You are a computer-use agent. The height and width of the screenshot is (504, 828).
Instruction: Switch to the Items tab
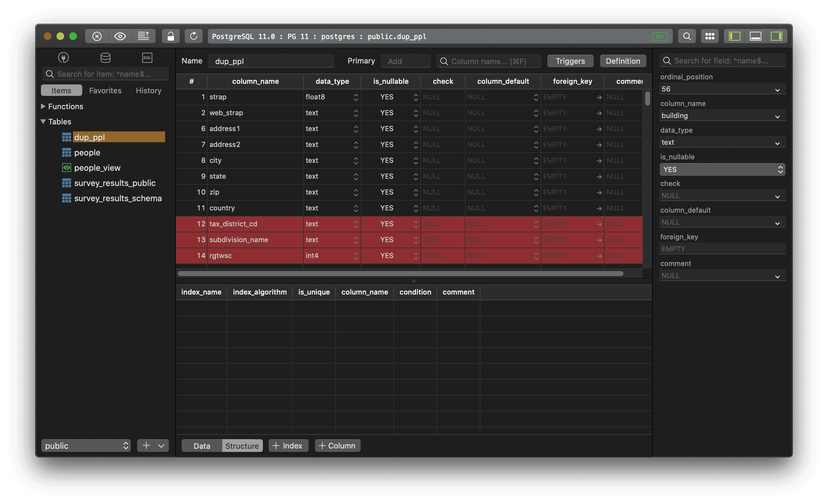(x=61, y=90)
